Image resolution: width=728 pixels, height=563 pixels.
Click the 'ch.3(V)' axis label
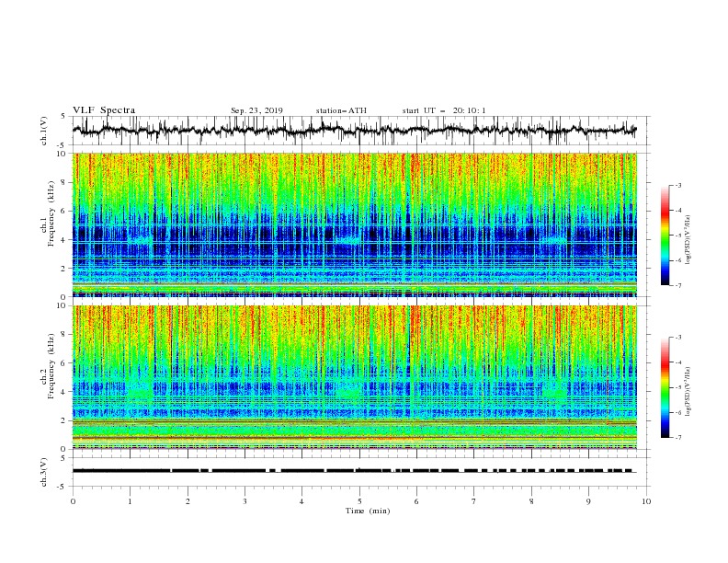44,472
